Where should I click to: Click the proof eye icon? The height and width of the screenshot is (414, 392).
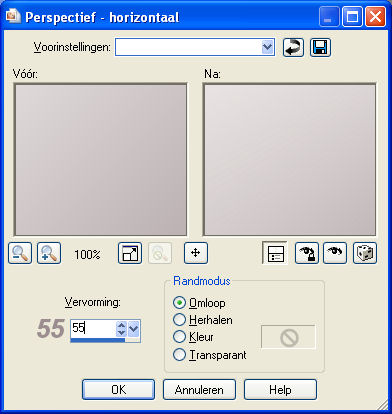click(335, 253)
